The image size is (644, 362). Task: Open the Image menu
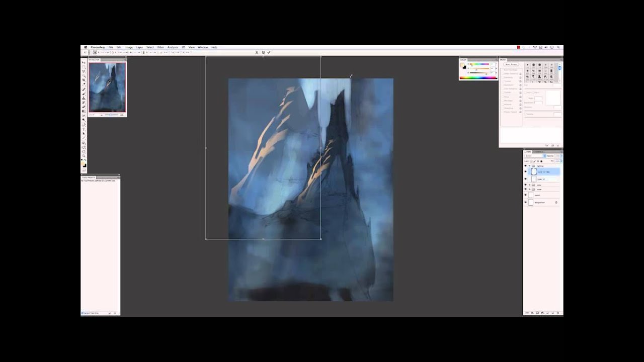(129, 47)
